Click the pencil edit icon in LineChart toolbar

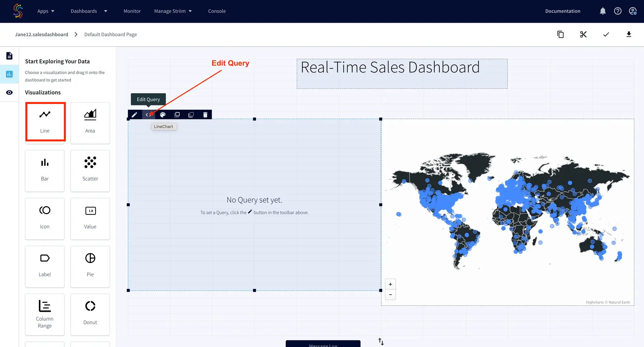[134, 115]
